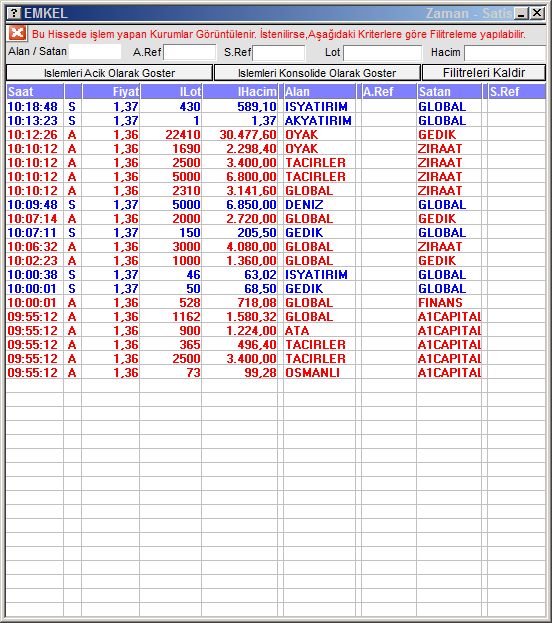Click the Alan column header
The height and width of the screenshot is (623, 552).
320,91
